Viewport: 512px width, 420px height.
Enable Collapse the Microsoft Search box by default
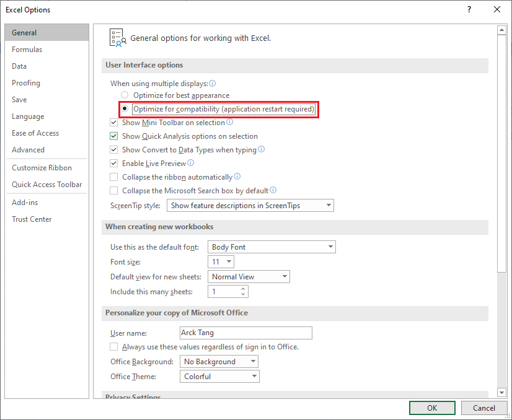(113, 191)
